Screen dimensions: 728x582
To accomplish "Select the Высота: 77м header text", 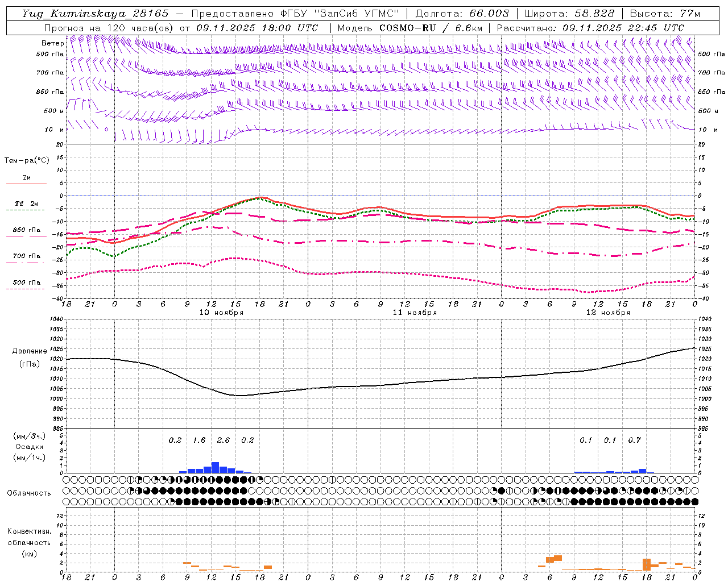I will [x=665, y=14].
